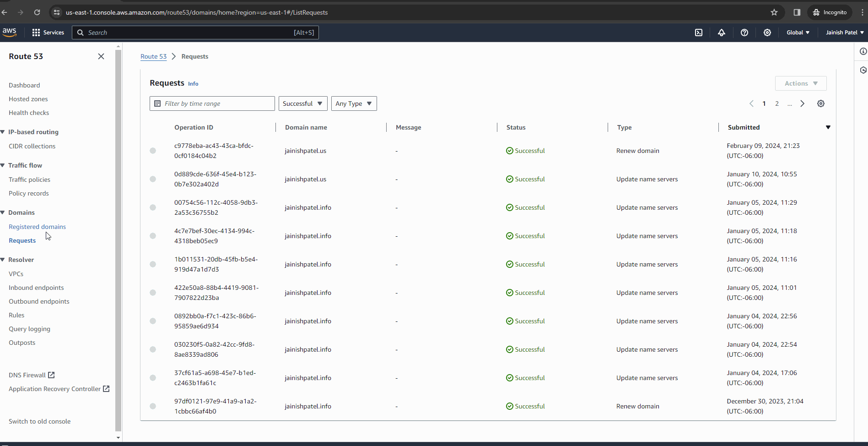Open the help question mark icon

pos(744,33)
